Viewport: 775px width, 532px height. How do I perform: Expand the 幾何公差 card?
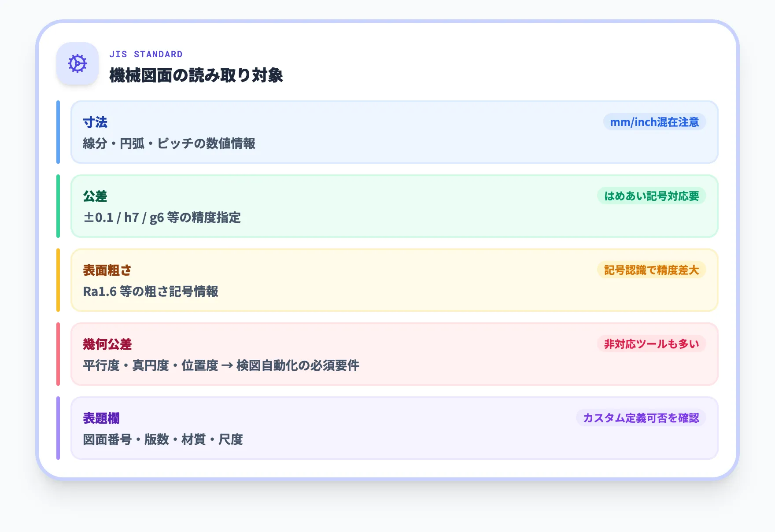tap(394, 354)
